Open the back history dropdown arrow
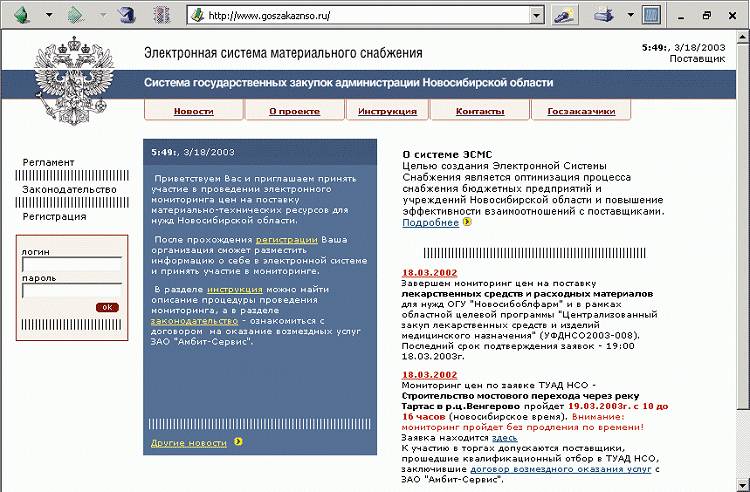750x492 pixels. (x=49, y=15)
